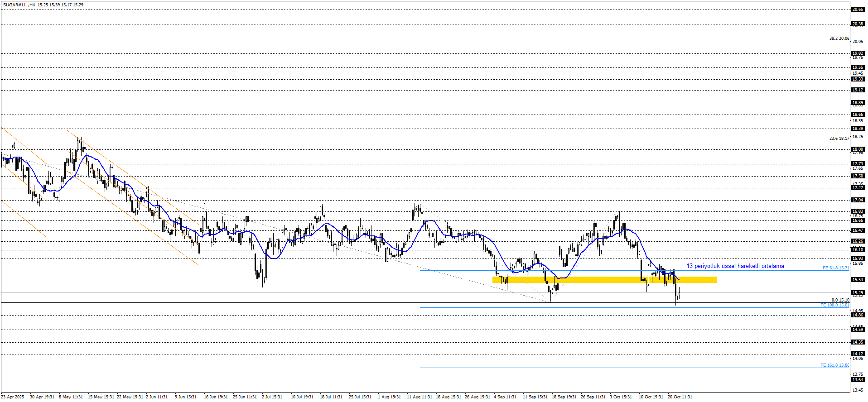This screenshot has height=402, width=868.
Task: Select the 0.0 15.10 Fibonacci base label
Action: 840,300
